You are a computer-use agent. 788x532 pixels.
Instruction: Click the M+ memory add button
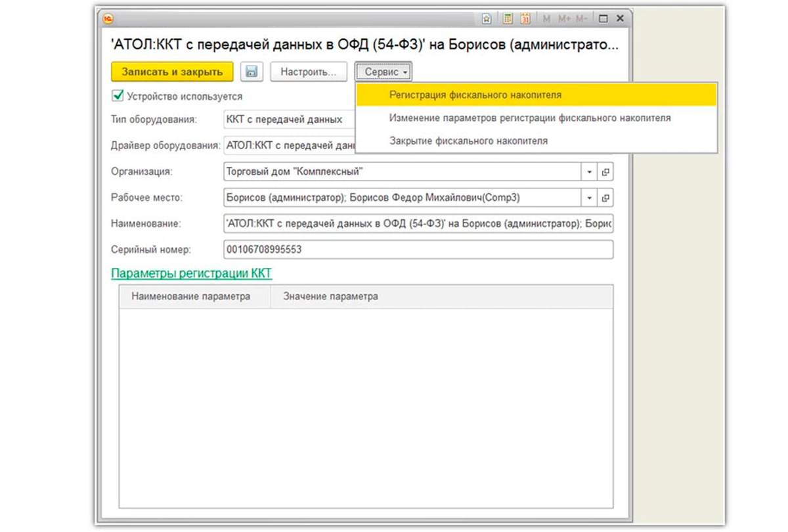pyautogui.click(x=564, y=19)
